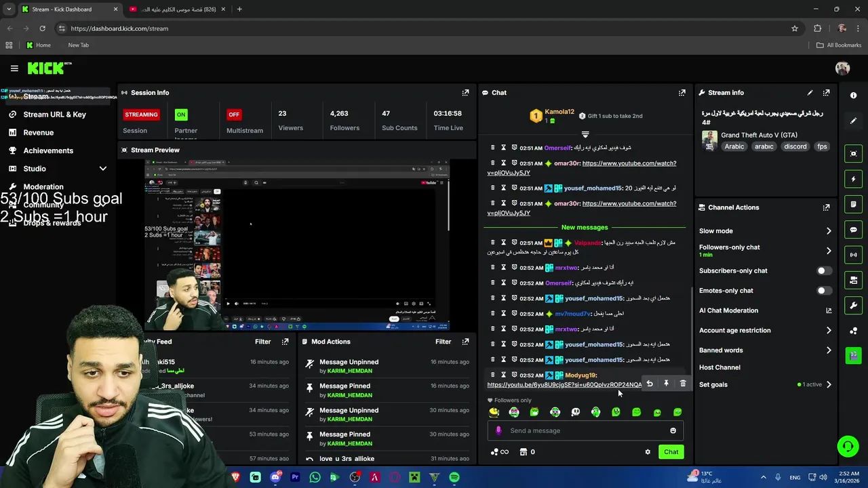Switch to the YouTube browser tab
Viewport: 868px width, 488px height.
(178, 9)
